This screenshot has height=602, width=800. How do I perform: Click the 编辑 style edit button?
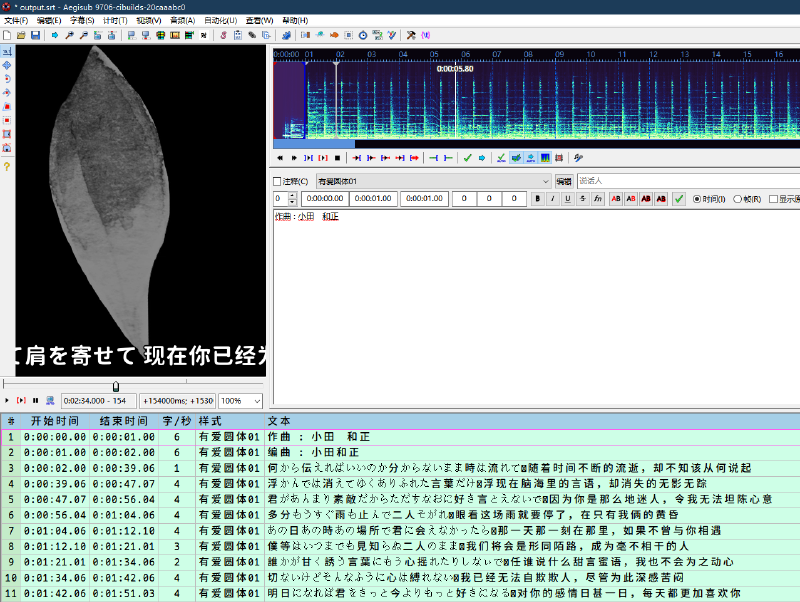(564, 181)
